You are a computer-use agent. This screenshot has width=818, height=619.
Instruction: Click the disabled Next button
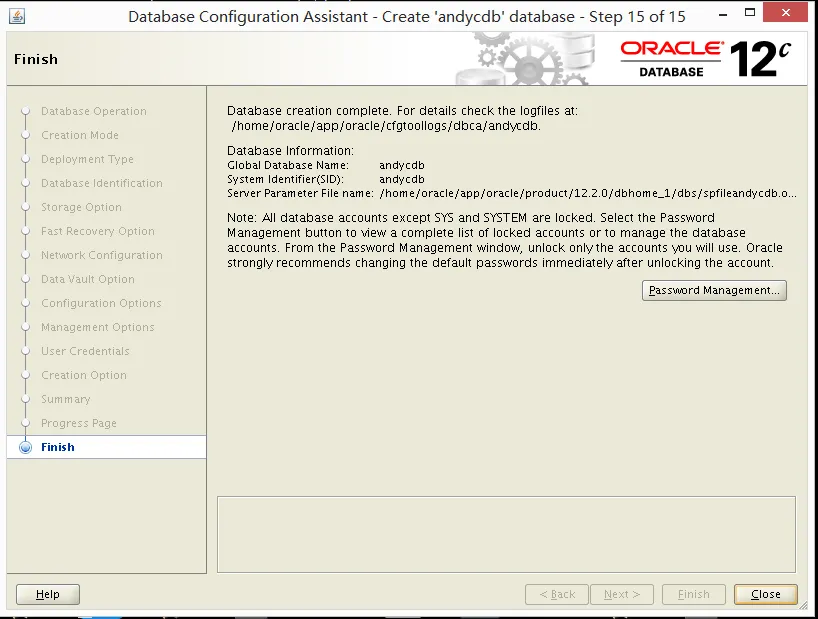click(x=622, y=594)
